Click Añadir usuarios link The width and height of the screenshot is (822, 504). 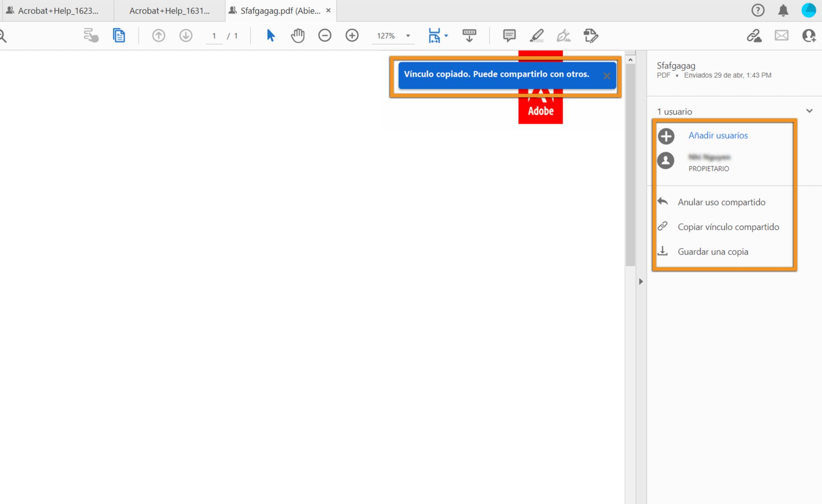click(x=718, y=136)
